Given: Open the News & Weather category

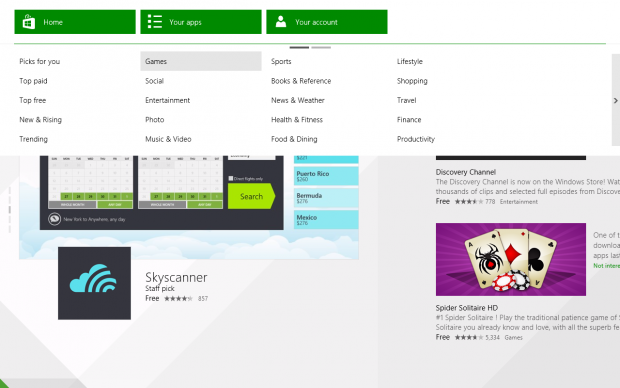Looking at the screenshot, I should (298, 100).
